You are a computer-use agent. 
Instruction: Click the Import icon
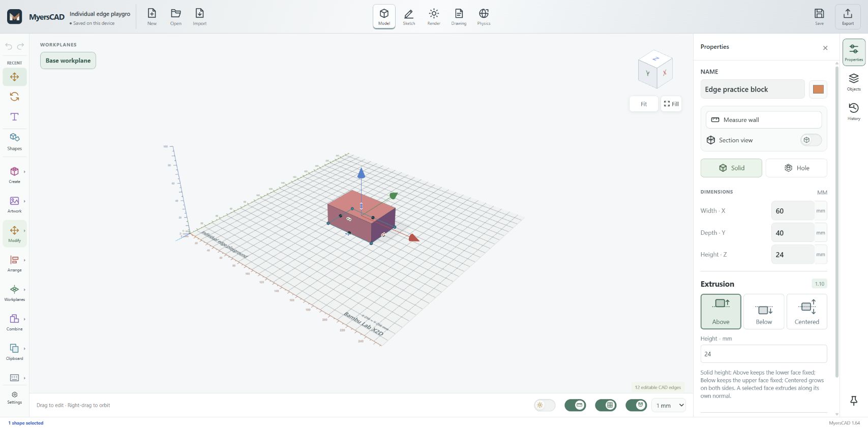[200, 17]
